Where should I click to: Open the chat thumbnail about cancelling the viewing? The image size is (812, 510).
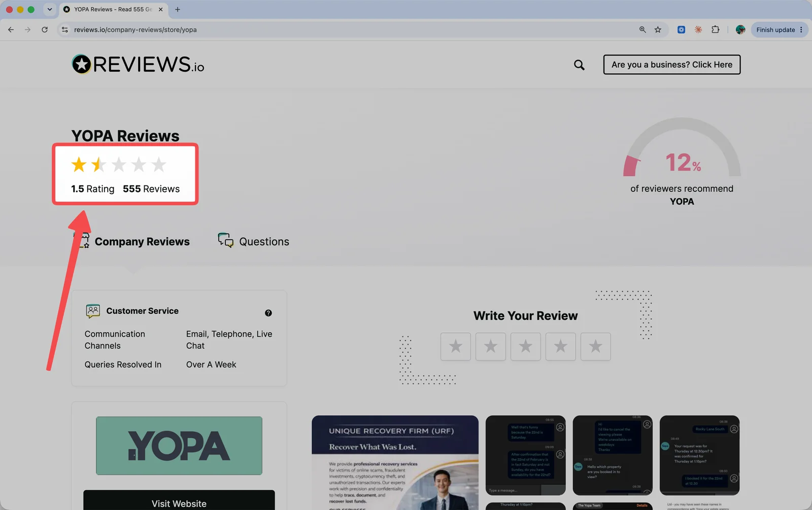click(x=613, y=455)
